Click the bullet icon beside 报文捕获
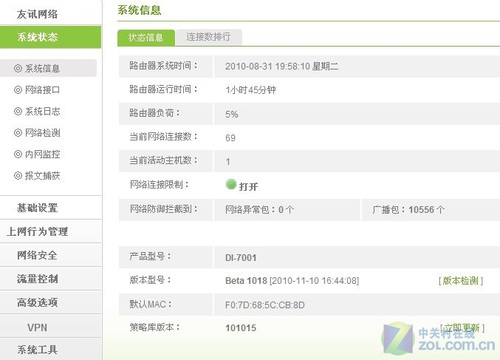 18,175
